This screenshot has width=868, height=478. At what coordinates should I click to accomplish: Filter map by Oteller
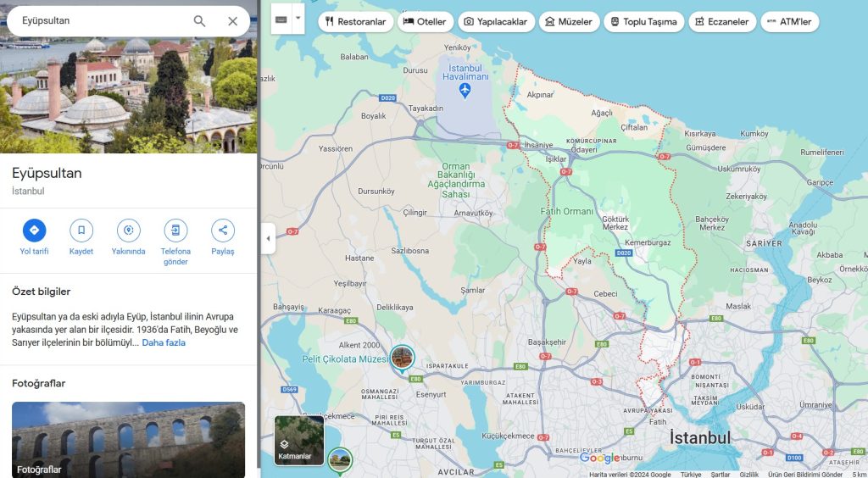coord(426,22)
